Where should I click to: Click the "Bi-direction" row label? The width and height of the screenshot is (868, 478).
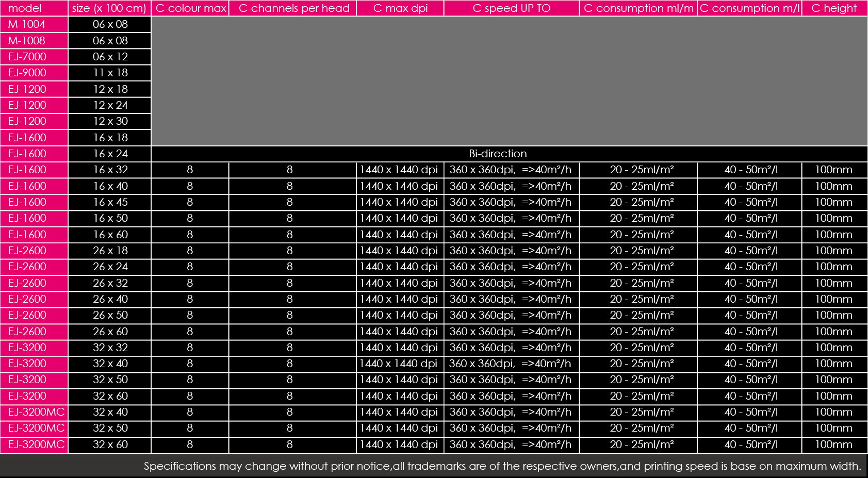point(498,154)
